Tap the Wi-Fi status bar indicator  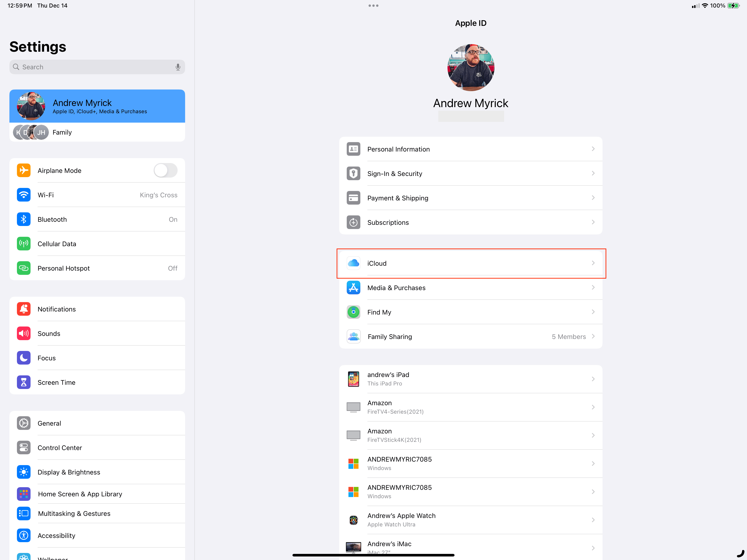(705, 5)
